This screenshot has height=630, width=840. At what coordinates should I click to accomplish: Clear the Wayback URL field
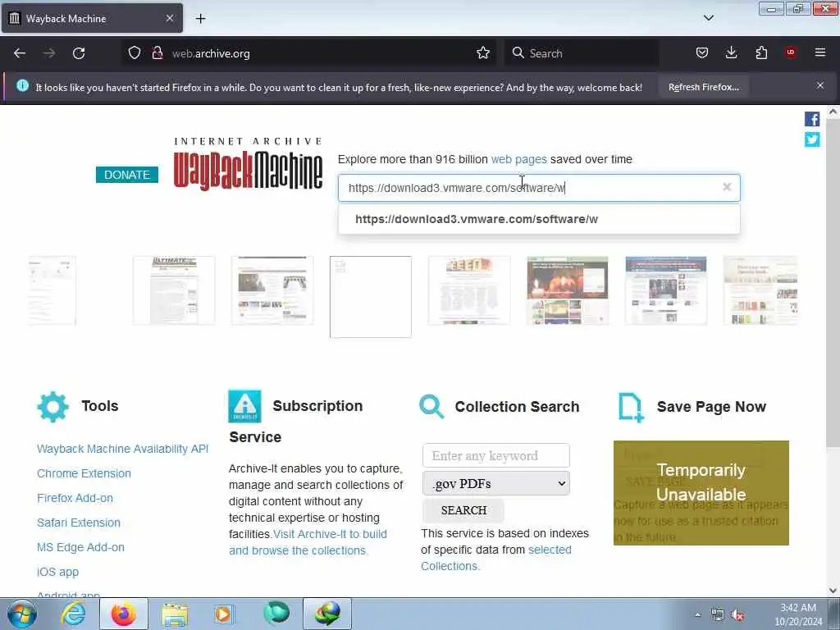click(x=727, y=186)
